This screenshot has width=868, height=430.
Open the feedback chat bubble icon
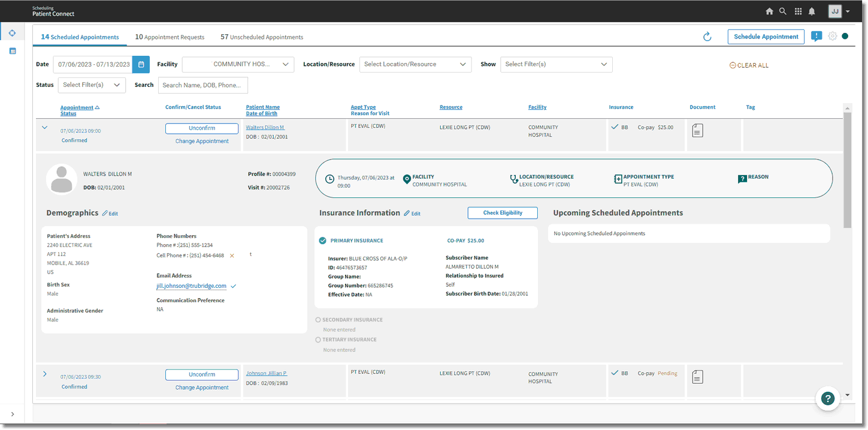(x=816, y=37)
